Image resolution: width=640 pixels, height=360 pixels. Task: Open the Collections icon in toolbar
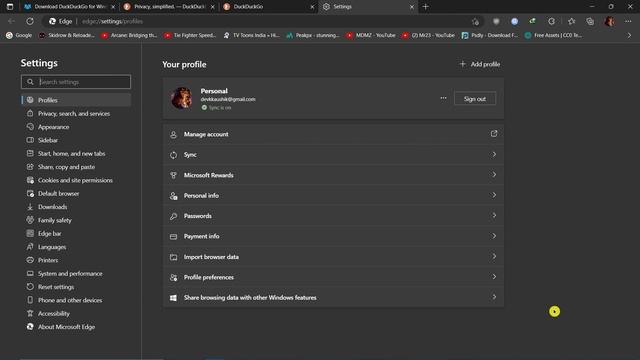590,21
